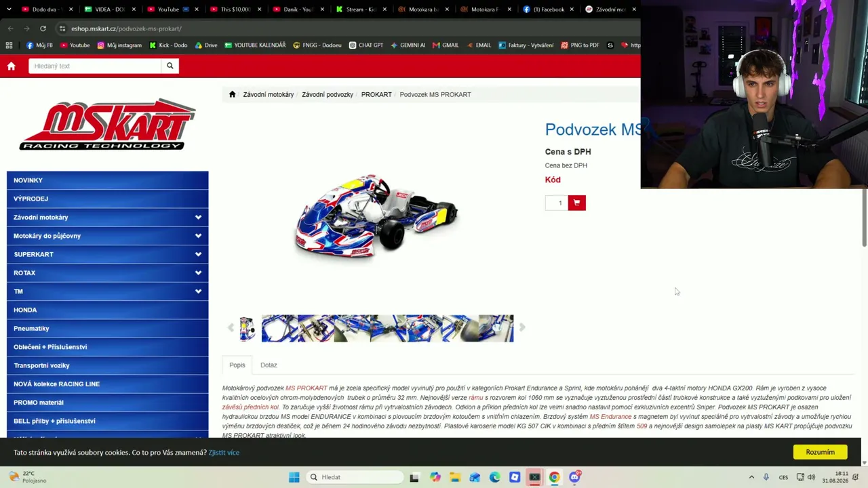Open the Kick - Dodo bookmark

pyautogui.click(x=168, y=45)
